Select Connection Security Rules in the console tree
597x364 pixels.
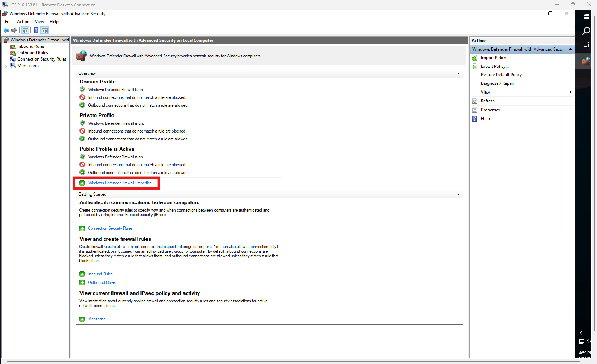click(42, 59)
